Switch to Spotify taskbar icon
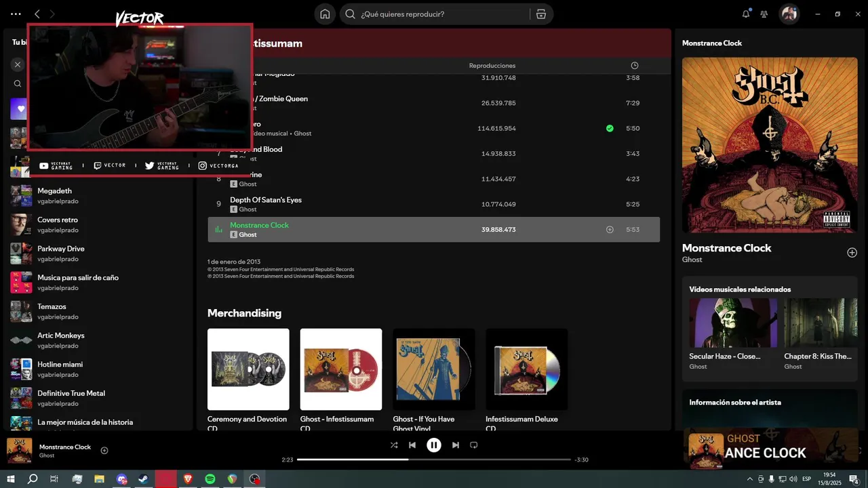 pyautogui.click(x=210, y=479)
